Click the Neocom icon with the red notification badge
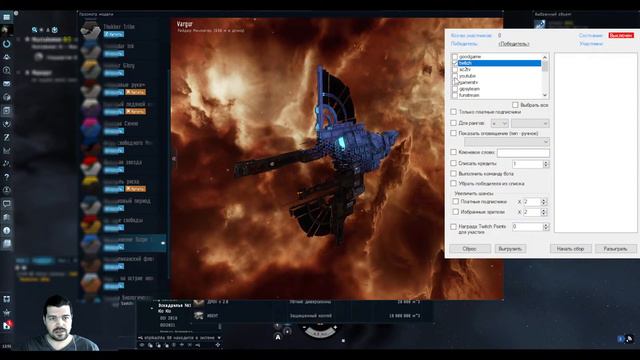The image size is (640, 360). [x=7, y=325]
